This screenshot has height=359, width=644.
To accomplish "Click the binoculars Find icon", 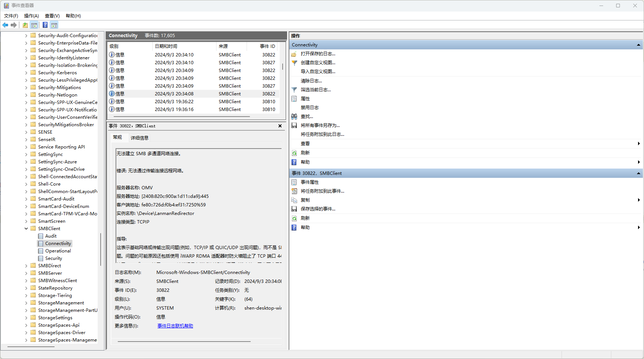I will click(294, 117).
